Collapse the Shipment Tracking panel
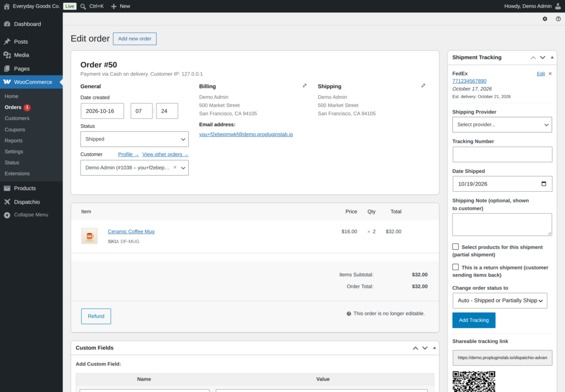Viewport: 565px width, 392px height. coord(552,57)
